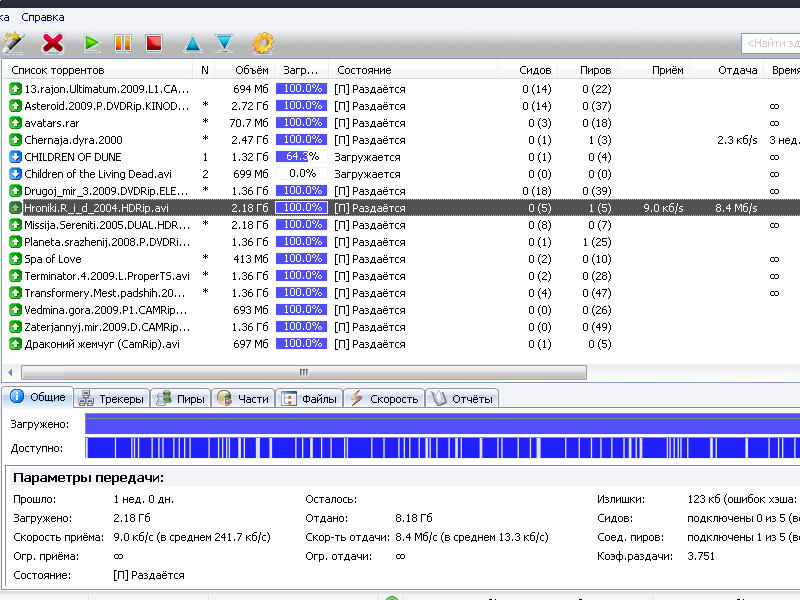Click the Коэф.раздачи value 3.751

point(701,556)
